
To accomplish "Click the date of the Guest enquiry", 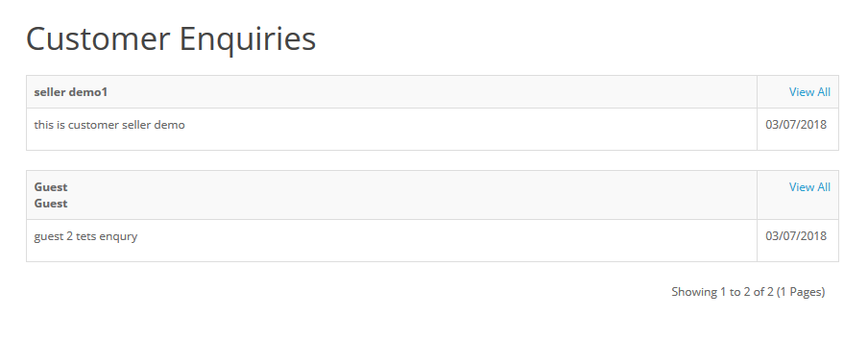I will pyautogui.click(x=796, y=236).
